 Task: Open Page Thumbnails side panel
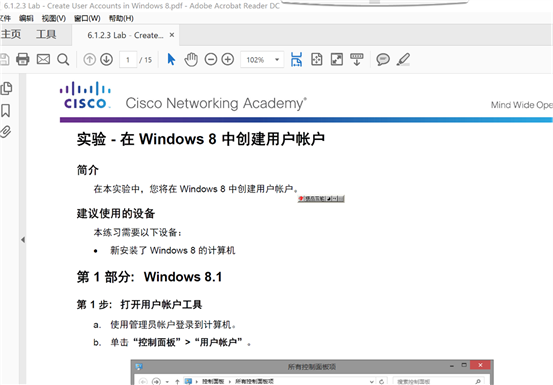click(6, 88)
